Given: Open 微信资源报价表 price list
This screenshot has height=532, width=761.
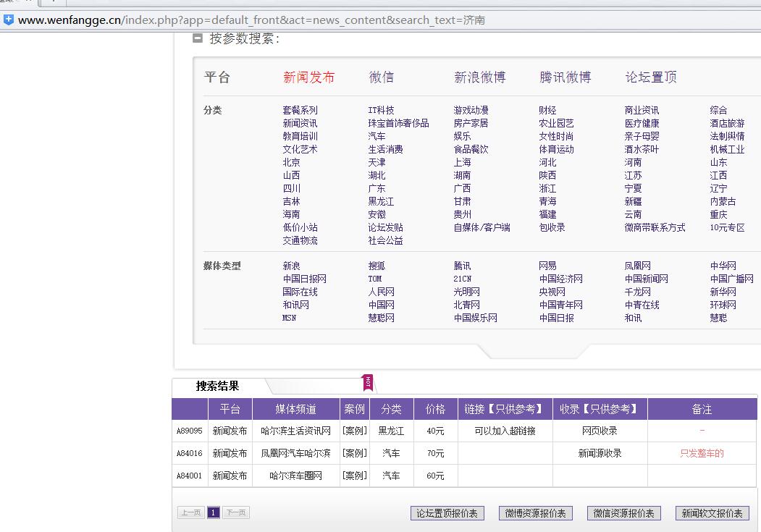Looking at the screenshot, I should pyautogui.click(x=623, y=513).
